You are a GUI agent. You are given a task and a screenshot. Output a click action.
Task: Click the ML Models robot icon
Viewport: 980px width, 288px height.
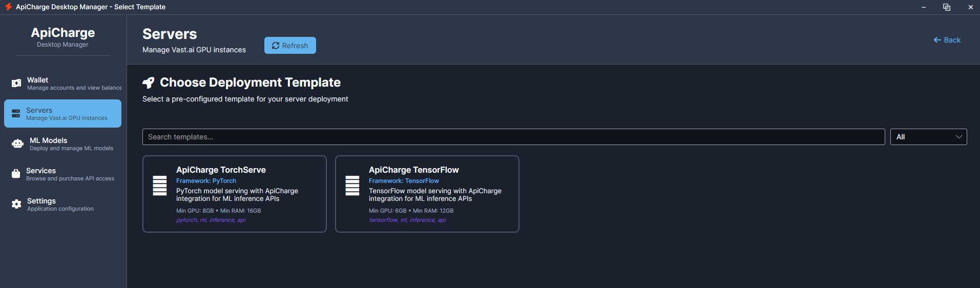point(17,144)
